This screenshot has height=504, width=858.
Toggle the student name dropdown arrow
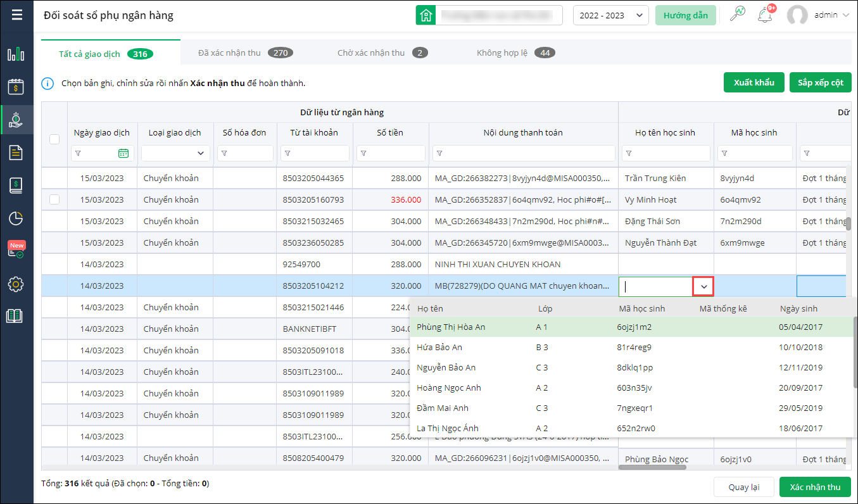(x=703, y=286)
